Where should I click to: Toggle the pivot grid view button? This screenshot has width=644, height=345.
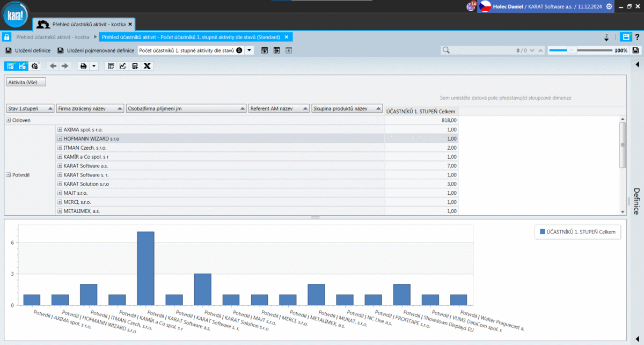pyautogui.click(x=10, y=66)
